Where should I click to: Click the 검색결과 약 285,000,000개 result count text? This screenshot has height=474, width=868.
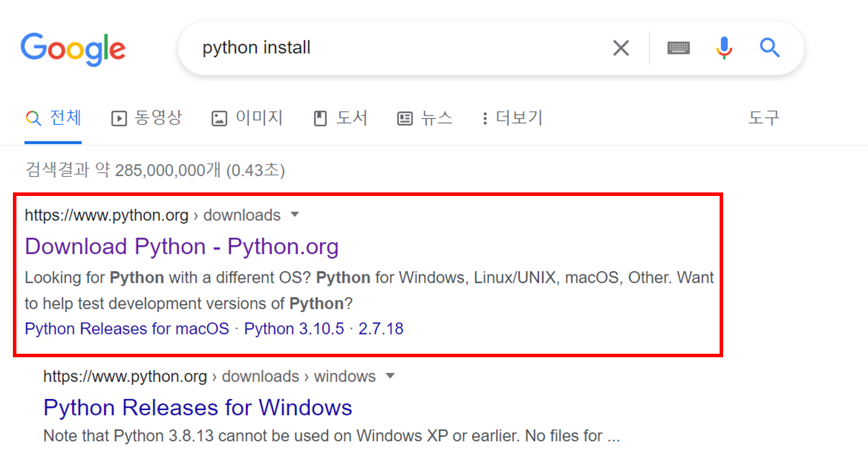[155, 171]
